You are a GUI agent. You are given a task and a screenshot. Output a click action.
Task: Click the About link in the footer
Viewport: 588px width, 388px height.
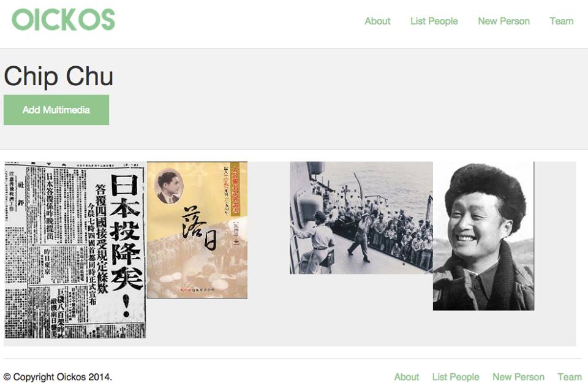pos(407,377)
